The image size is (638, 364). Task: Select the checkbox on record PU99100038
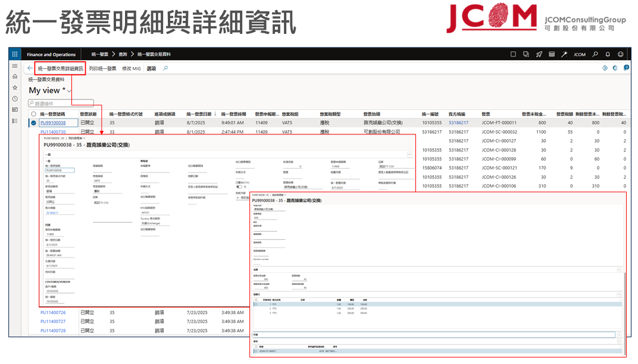point(34,122)
